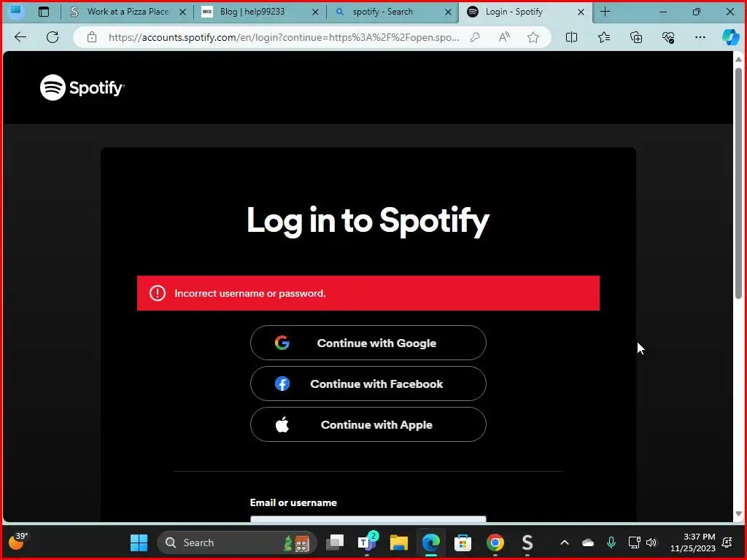Open the S app icon on the taskbar

pos(527,542)
